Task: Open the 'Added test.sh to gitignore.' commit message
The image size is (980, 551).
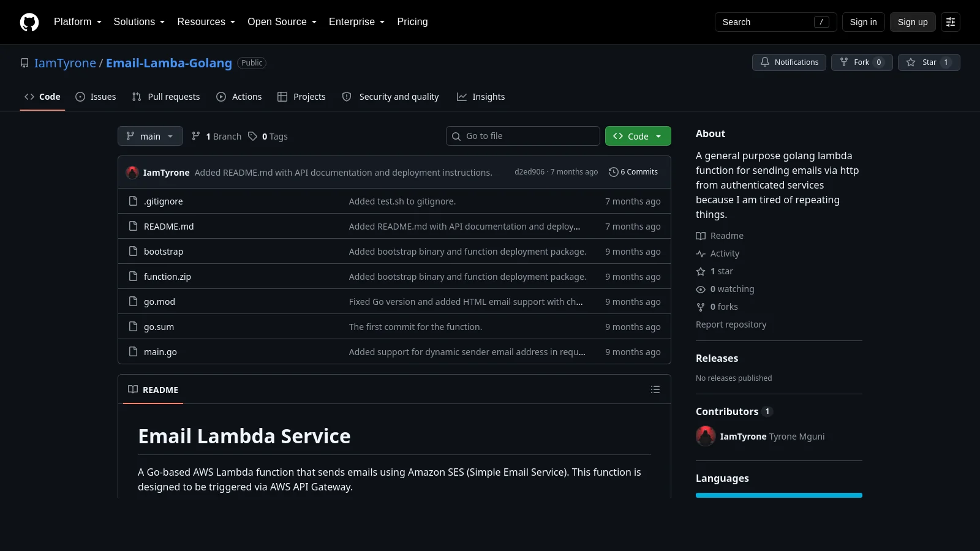Action: coord(402,201)
